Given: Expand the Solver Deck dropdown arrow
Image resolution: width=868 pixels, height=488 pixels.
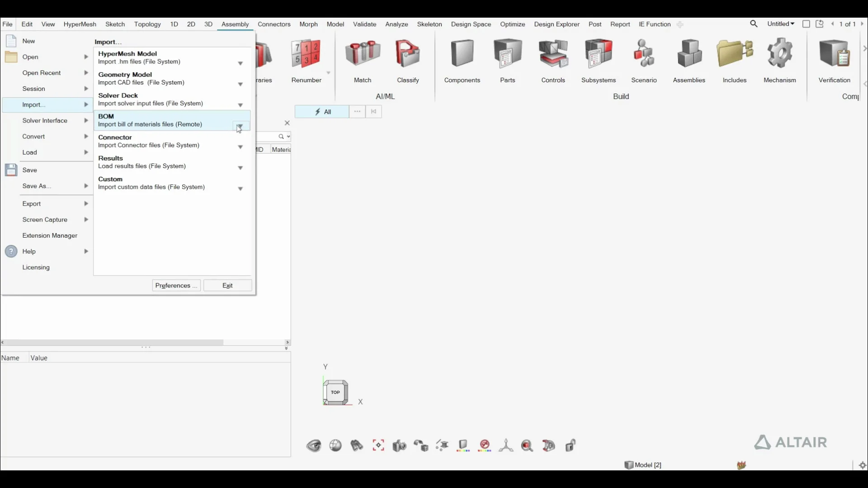Looking at the screenshot, I should 241,105.
